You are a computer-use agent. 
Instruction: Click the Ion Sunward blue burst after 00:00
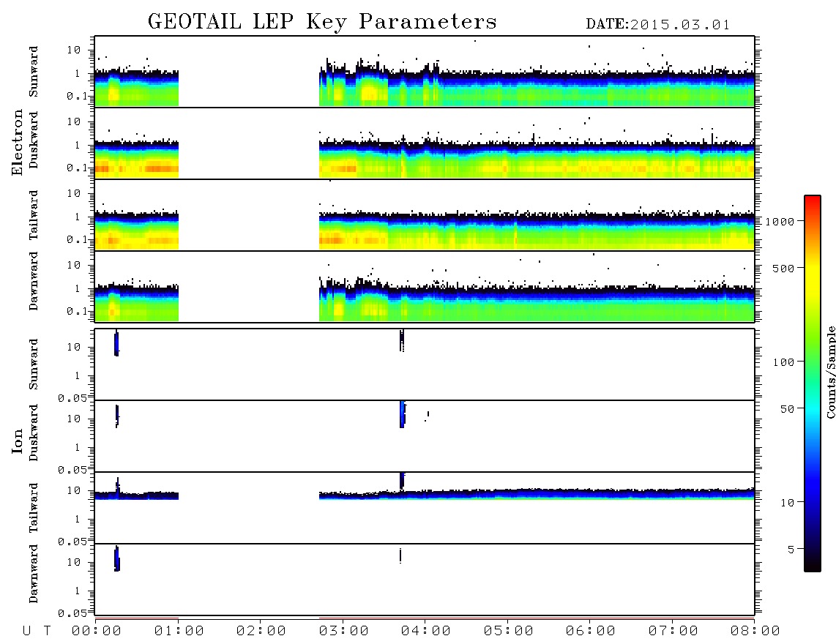(x=116, y=344)
